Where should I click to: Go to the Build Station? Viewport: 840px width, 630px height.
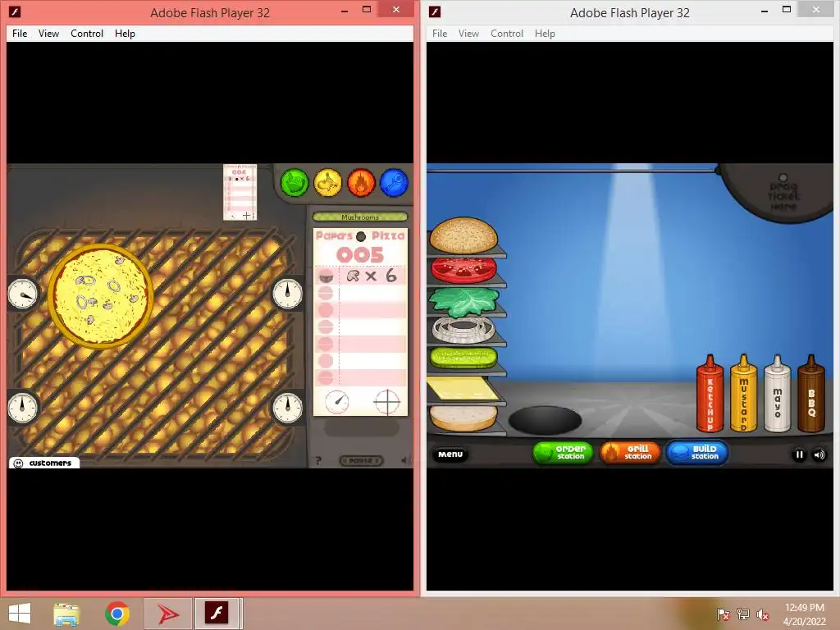[x=696, y=453]
